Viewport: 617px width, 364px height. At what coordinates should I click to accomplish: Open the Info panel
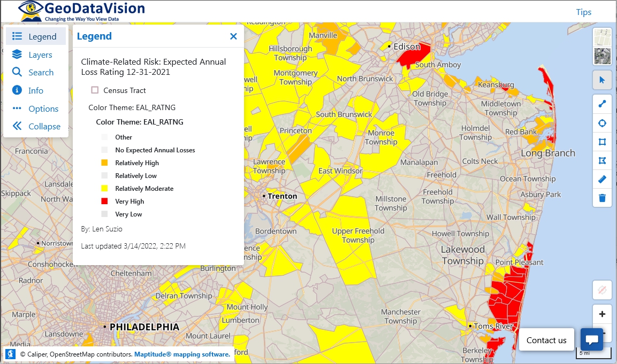point(36,90)
